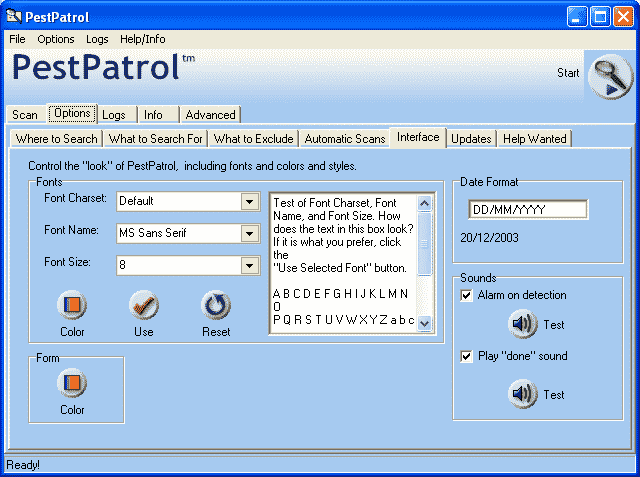
Task: Click Test label beside alarm speaker
Action: (554, 325)
